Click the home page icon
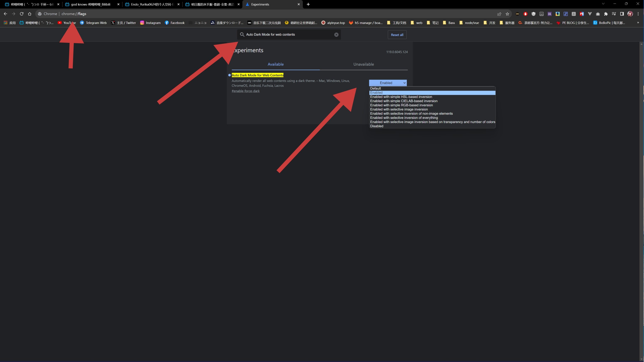 pos(30,14)
